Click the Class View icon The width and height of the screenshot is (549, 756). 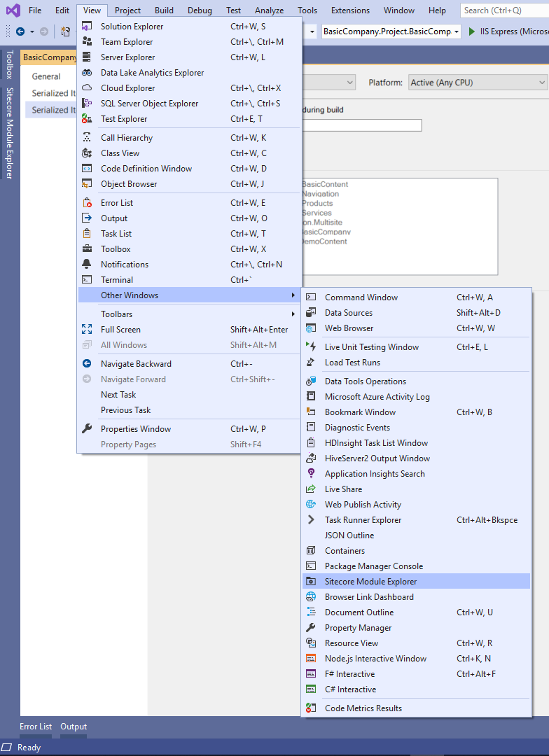[x=87, y=153]
